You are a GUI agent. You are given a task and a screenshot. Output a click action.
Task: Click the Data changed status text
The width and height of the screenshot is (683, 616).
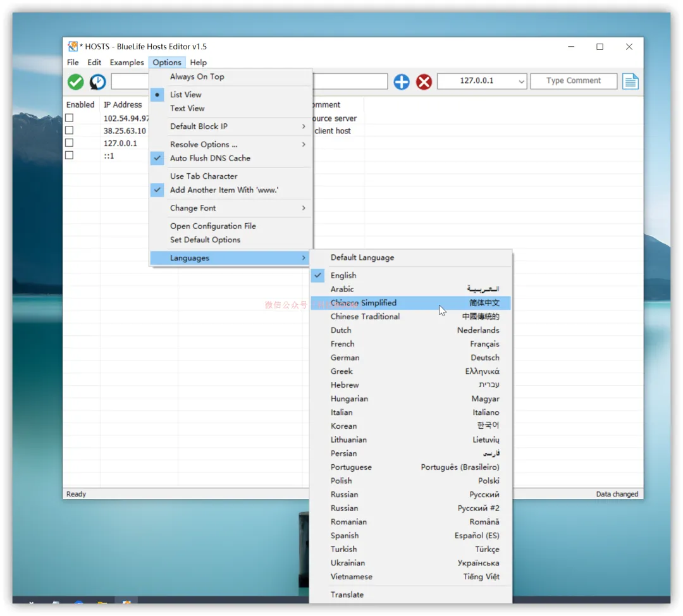coord(617,494)
